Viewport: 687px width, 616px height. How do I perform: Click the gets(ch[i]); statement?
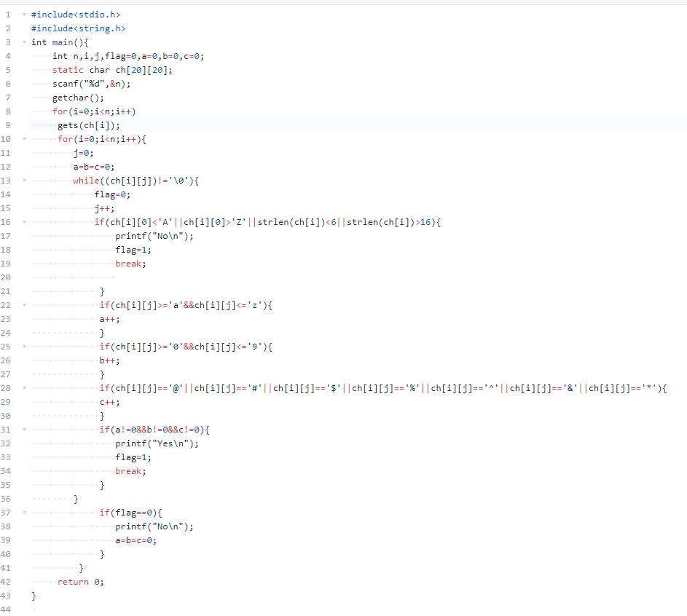(88, 125)
